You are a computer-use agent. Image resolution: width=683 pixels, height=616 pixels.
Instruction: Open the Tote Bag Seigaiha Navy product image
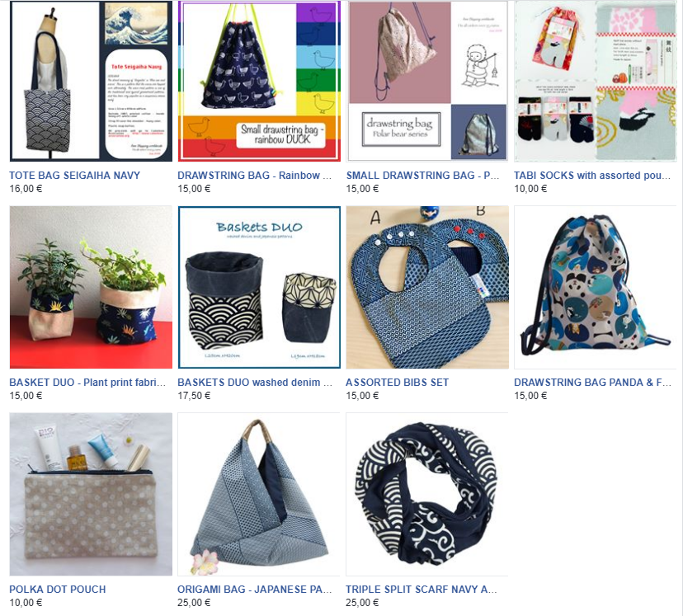pyautogui.click(x=91, y=81)
